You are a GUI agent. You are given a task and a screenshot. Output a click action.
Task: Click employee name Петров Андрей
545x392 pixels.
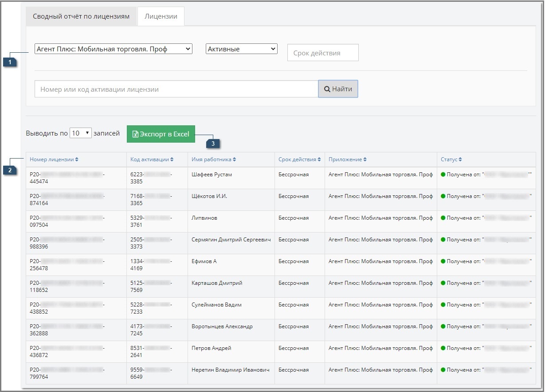click(212, 348)
